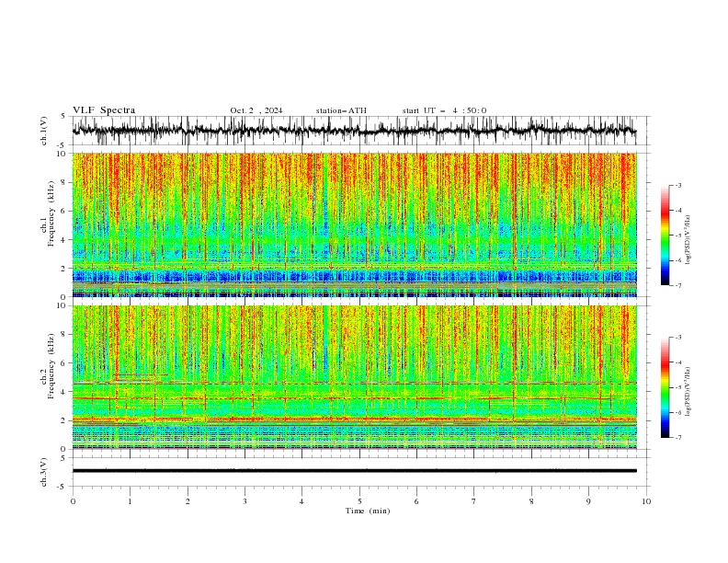The width and height of the screenshot is (728, 563).
Task: Click the ch.1 color scale bar
Action: point(665,236)
